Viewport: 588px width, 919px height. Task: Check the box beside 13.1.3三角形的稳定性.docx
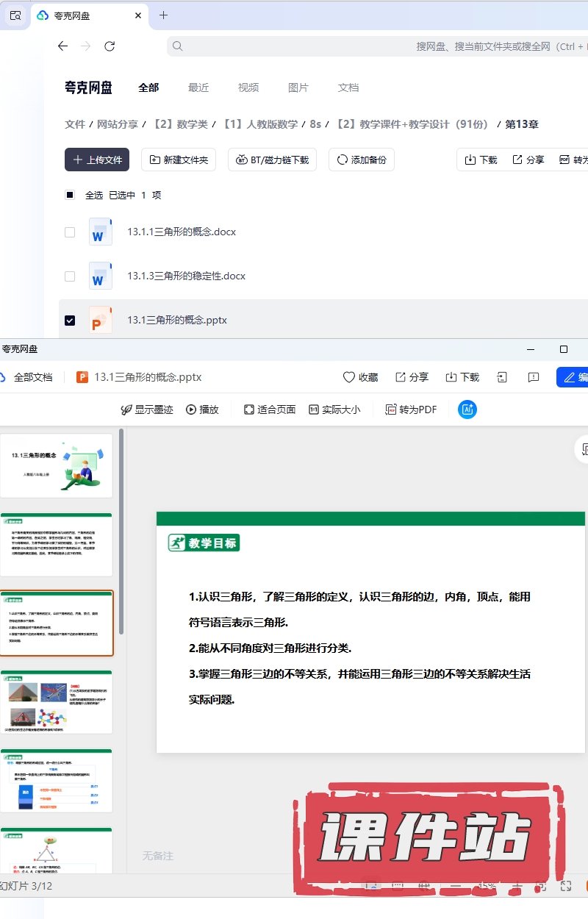[x=70, y=276]
